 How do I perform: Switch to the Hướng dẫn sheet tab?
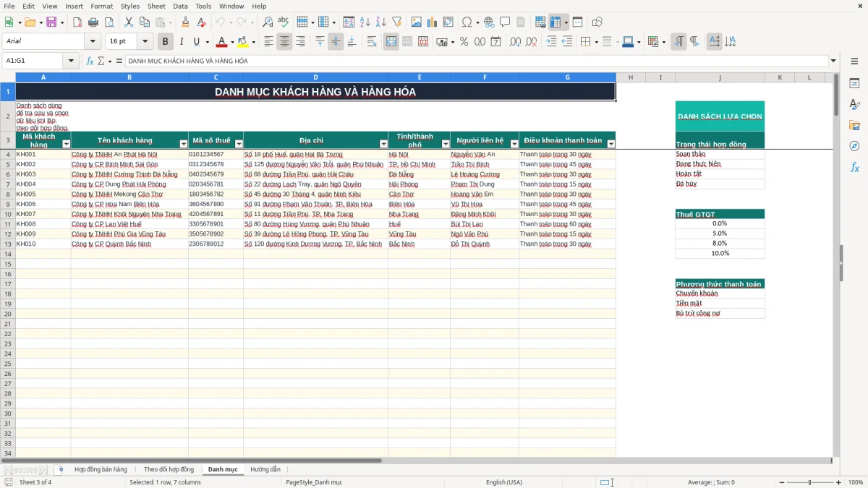click(265, 469)
